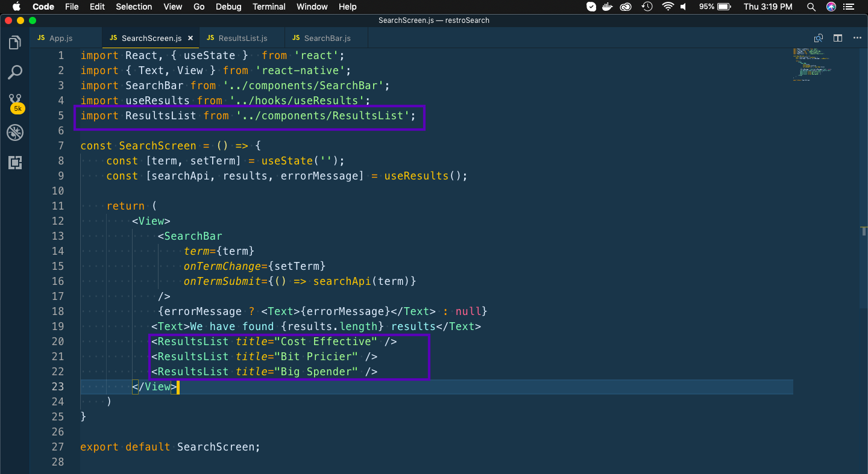868x474 pixels.
Task: Click the closing </View> tag on line 23
Action: click(x=154, y=387)
